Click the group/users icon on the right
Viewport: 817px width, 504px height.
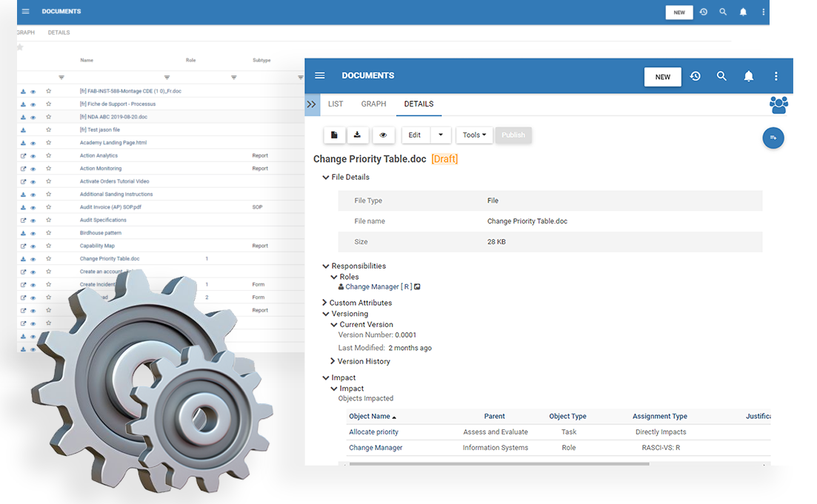pyautogui.click(x=778, y=105)
